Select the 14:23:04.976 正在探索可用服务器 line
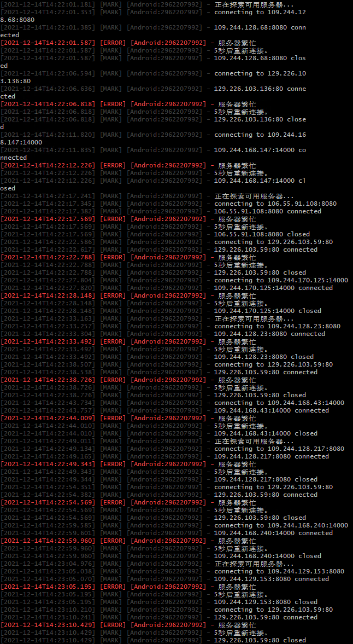This screenshot has height=644, width=353. (x=147, y=564)
